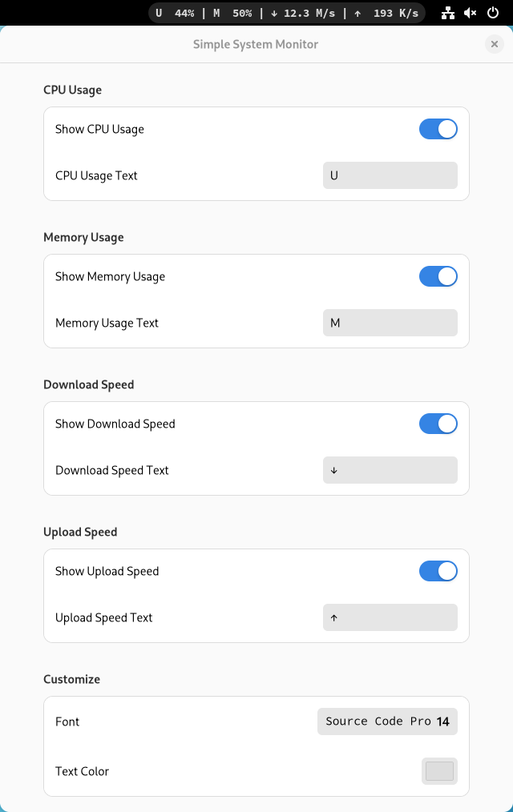This screenshot has width=513, height=812.
Task: Click the Show Upload Speed row label
Action: 107,571
